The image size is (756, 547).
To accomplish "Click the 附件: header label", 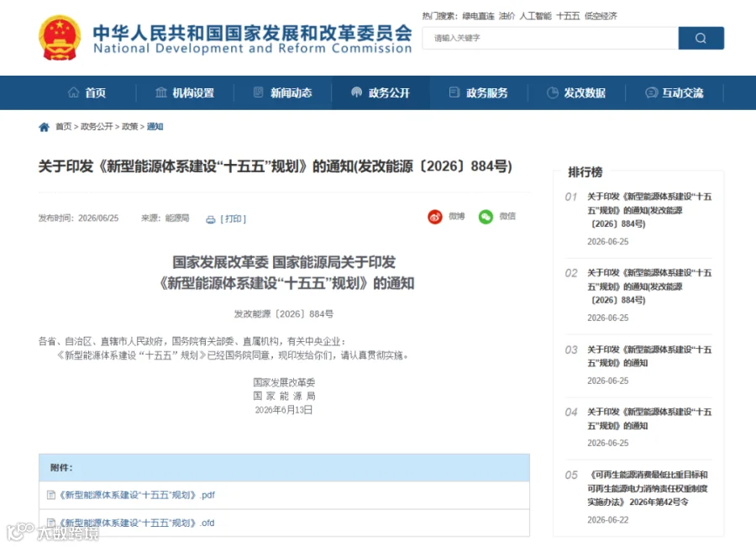I will (61, 467).
